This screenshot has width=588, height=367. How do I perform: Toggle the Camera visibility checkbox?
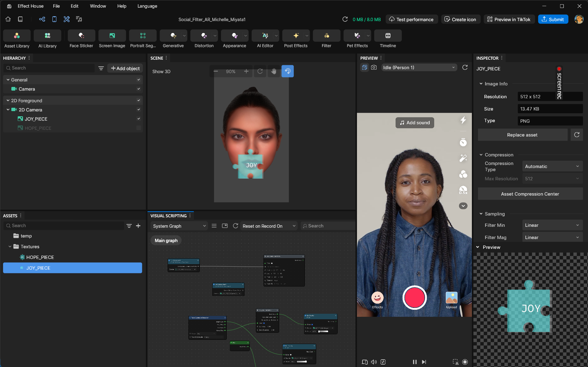tap(138, 89)
